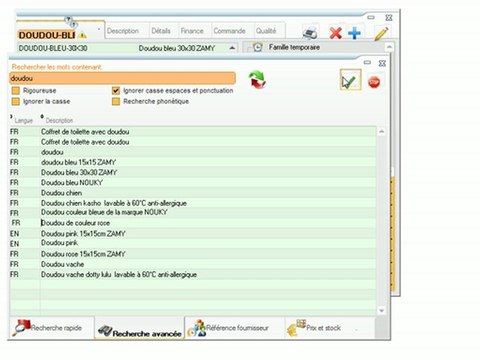Enable the Ignorer la casse checkbox
This screenshot has height=360, width=480.
[x=16, y=101]
